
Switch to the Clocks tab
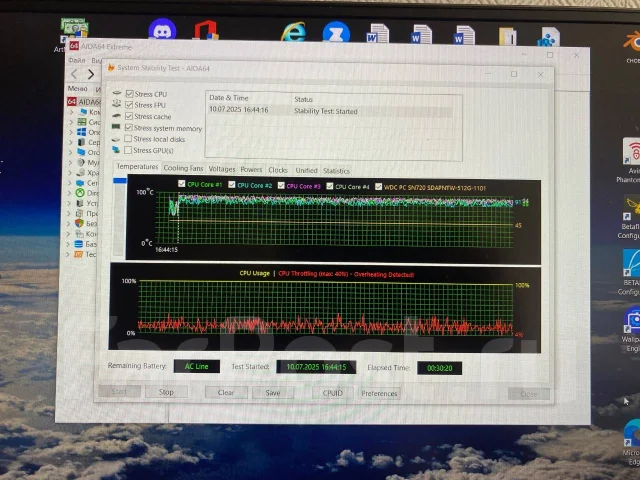click(278, 170)
